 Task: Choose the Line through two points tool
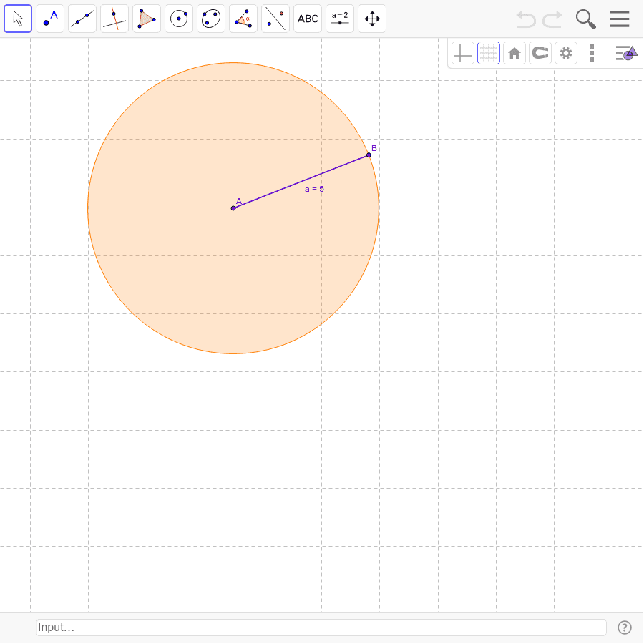click(x=82, y=19)
